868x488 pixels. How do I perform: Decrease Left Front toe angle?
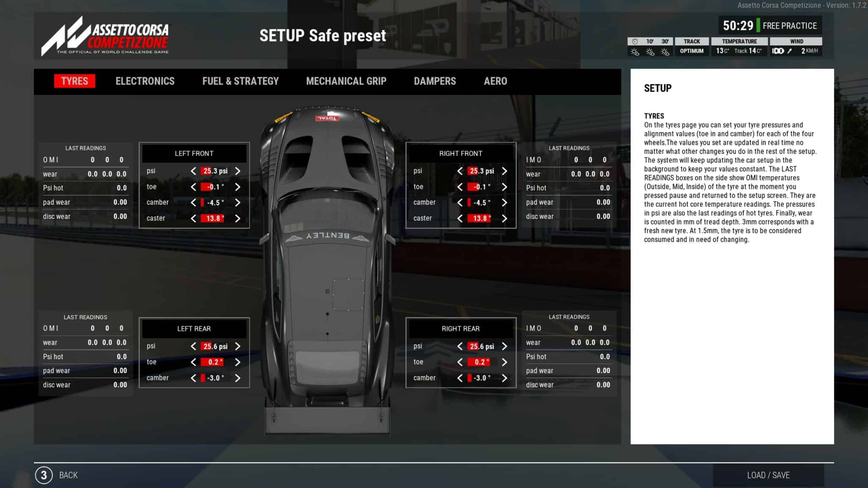tap(192, 186)
